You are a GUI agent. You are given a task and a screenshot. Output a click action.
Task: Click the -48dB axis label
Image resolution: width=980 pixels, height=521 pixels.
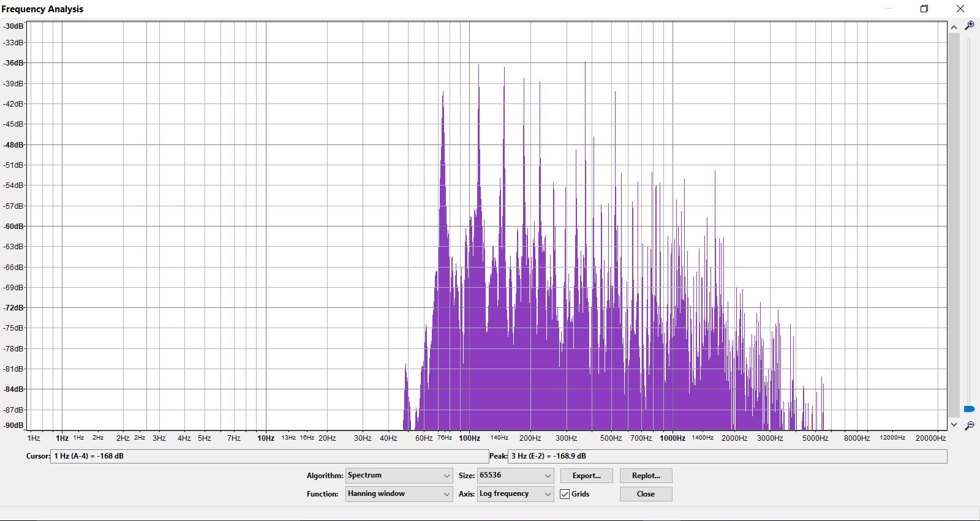(x=13, y=145)
